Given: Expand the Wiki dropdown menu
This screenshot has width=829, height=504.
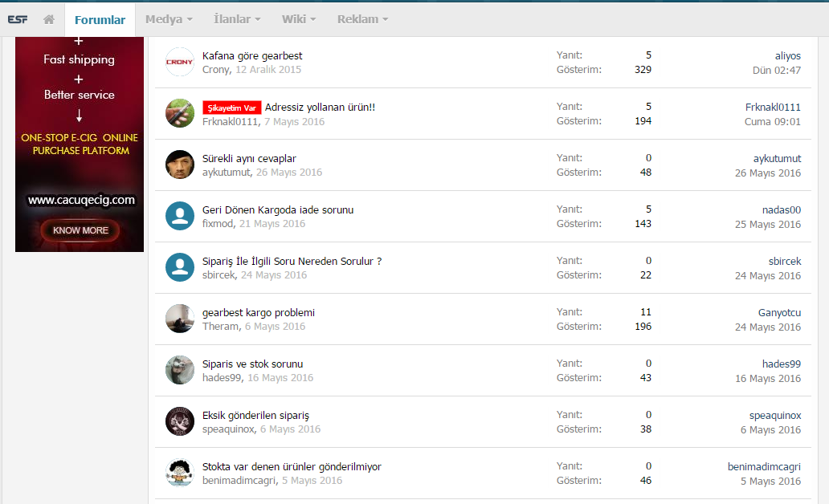Looking at the screenshot, I should [299, 19].
